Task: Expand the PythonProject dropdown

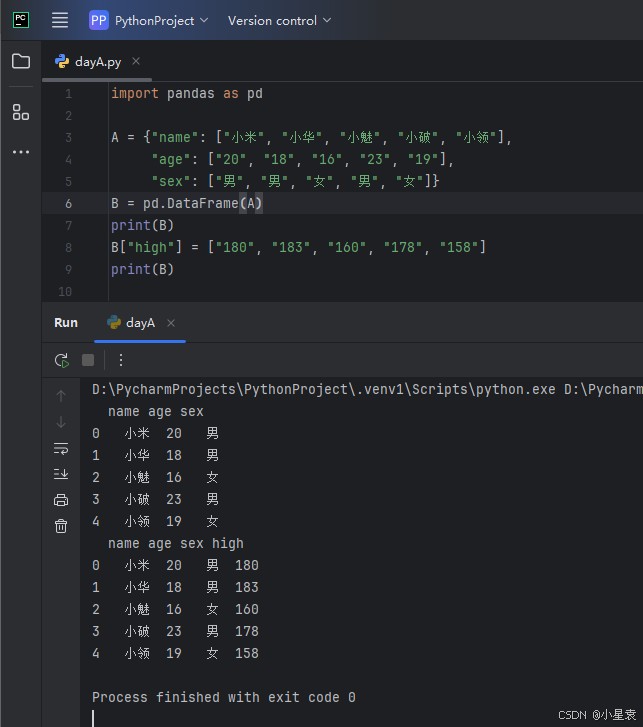Action: point(150,20)
